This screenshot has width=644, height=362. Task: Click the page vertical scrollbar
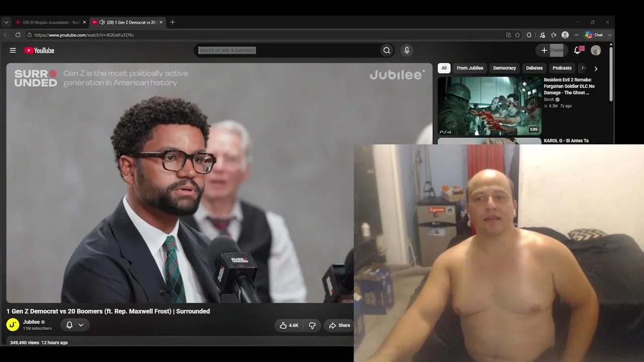611,73
